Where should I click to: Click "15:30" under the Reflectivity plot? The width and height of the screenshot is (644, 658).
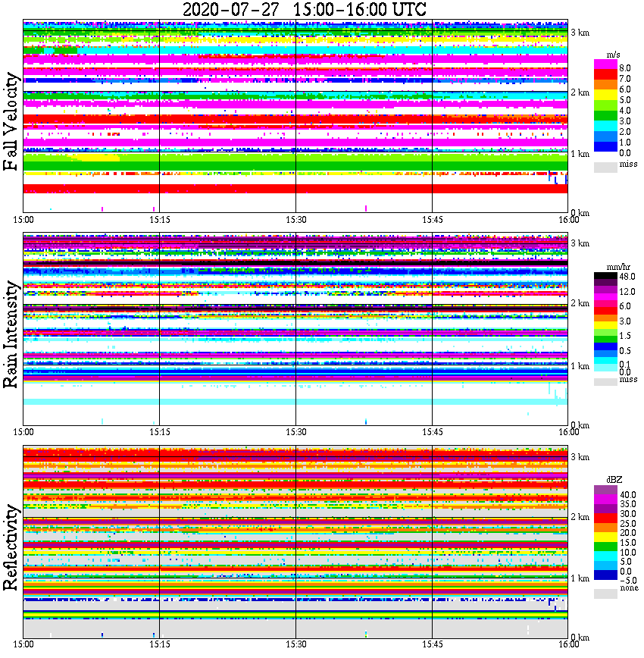tap(296, 644)
